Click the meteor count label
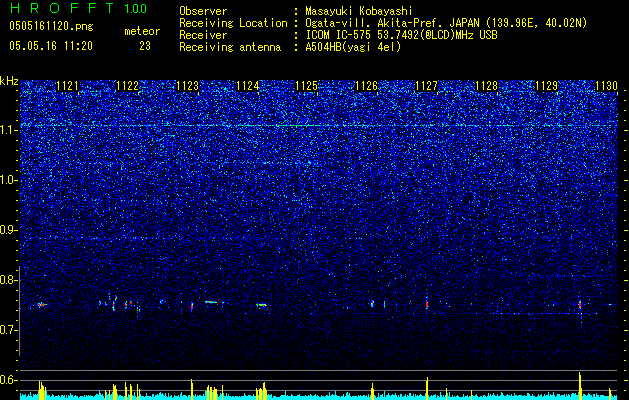Screen dimensions: 629x400 click(142, 31)
